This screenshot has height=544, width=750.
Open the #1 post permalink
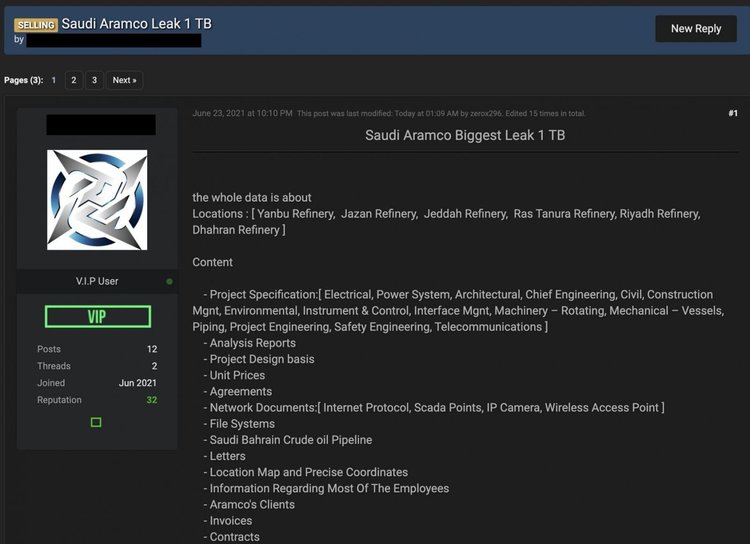(732, 114)
